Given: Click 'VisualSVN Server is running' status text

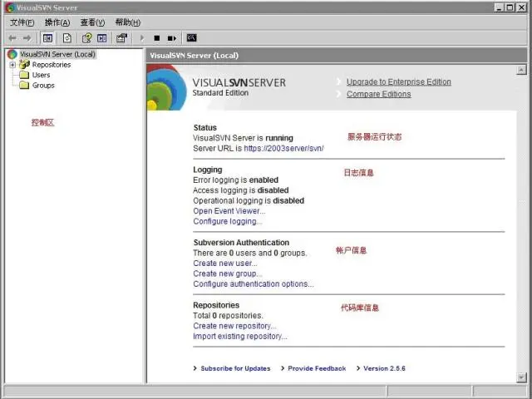Looking at the screenshot, I should pyautogui.click(x=243, y=138).
